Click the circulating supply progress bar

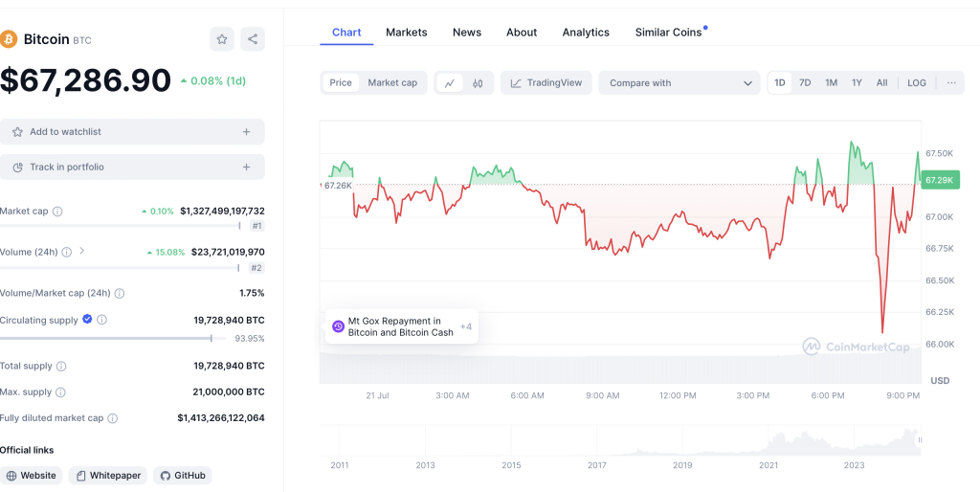click(115, 338)
